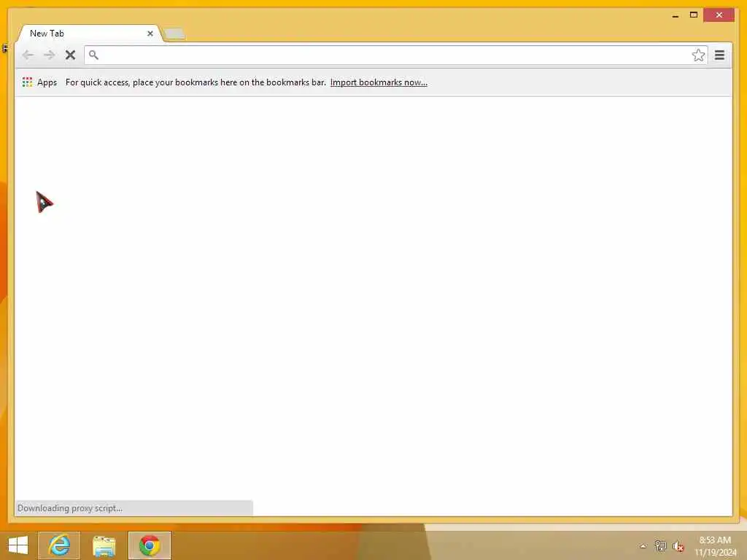The height and width of the screenshot is (560, 747).
Task: Launch Internet Explorer from taskbar
Action: [x=59, y=545]
